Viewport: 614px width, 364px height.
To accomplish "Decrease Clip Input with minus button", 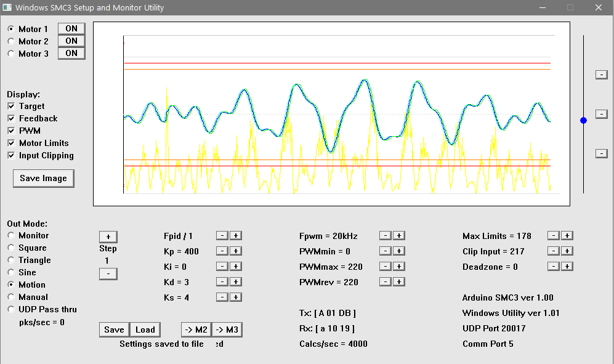I will coord(554,251).
